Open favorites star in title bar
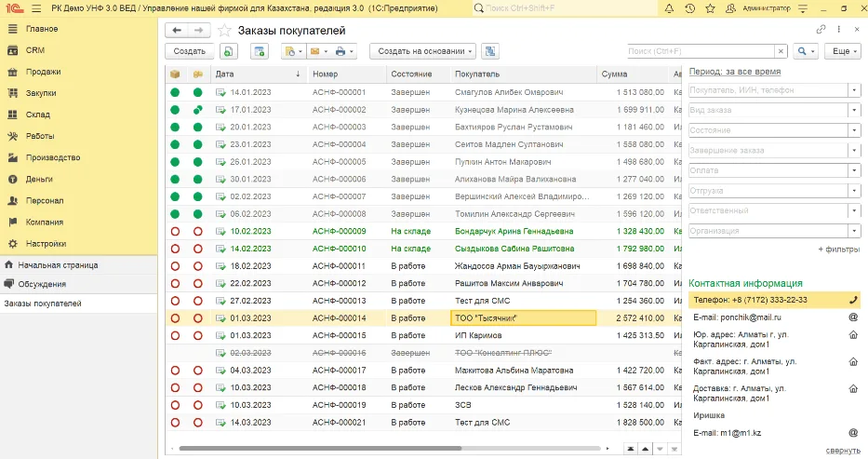The width and height of the screenshot is (868, 459). [710, 8]
